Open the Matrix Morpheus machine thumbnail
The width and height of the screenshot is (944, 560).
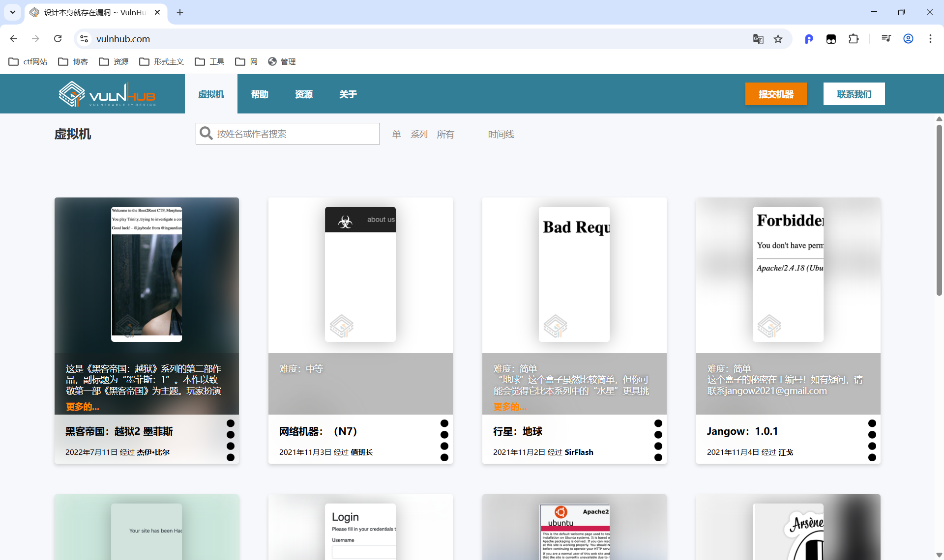point(147,274)
